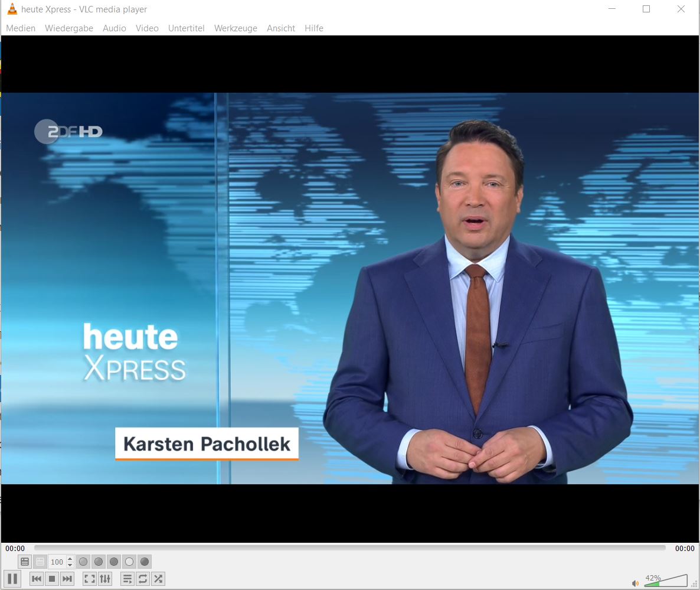The width and height of the screenshot is (700, 590).
Task: Minimize the VLC window
Action: 612,9
